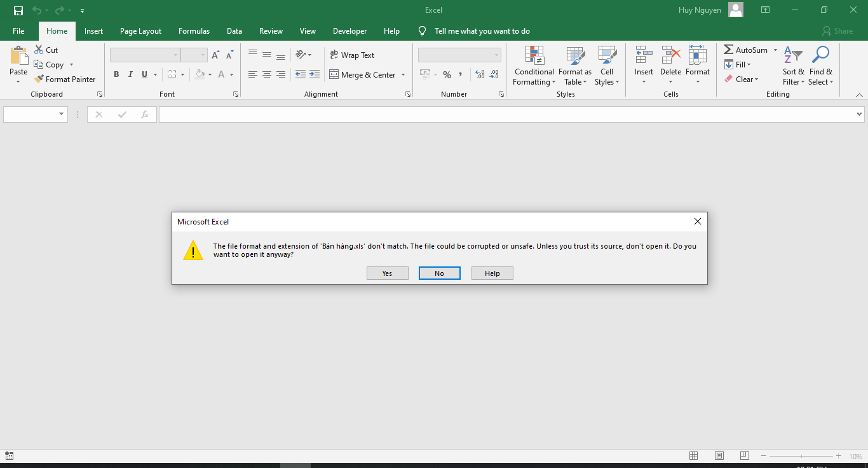Click the zoom slider in status bar

pos(801,456)
